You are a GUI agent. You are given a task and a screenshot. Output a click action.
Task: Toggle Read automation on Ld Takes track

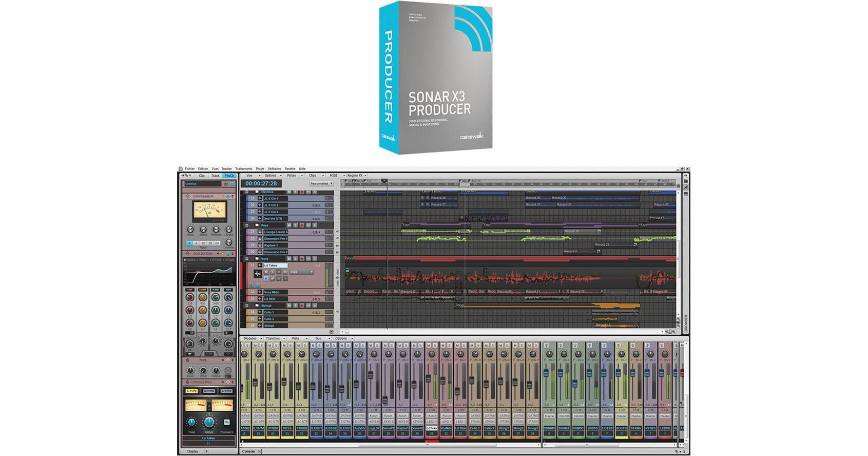[x=266, y=278]
